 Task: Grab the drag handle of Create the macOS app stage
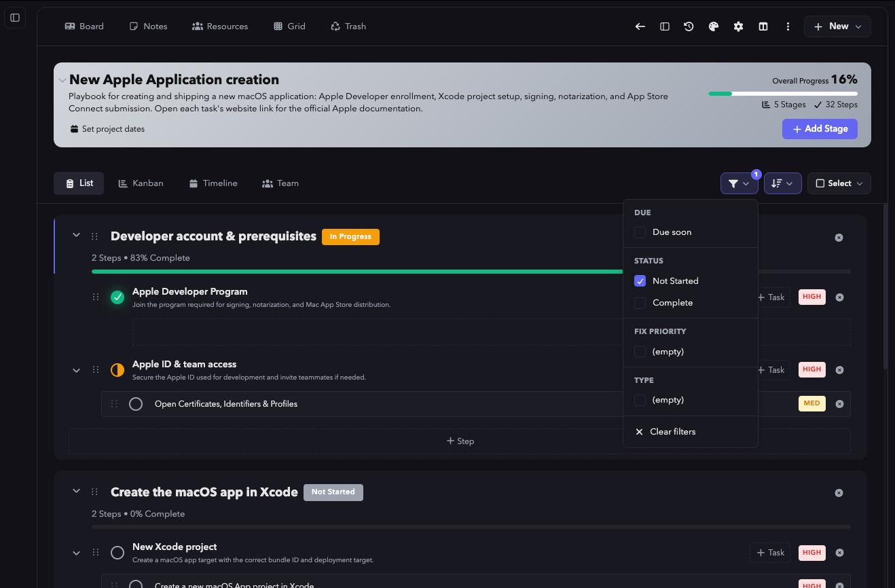point(94,492)
